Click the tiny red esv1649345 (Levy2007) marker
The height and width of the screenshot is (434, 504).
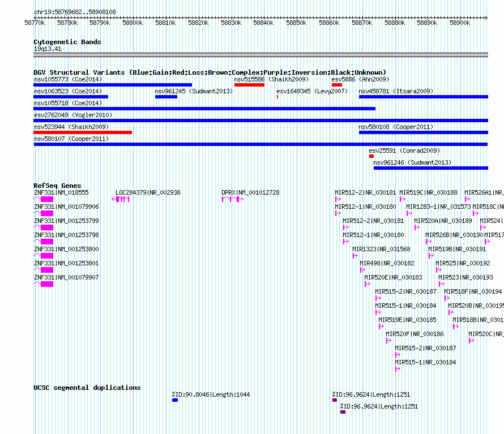pyautogui.click(x=277, y=97)
